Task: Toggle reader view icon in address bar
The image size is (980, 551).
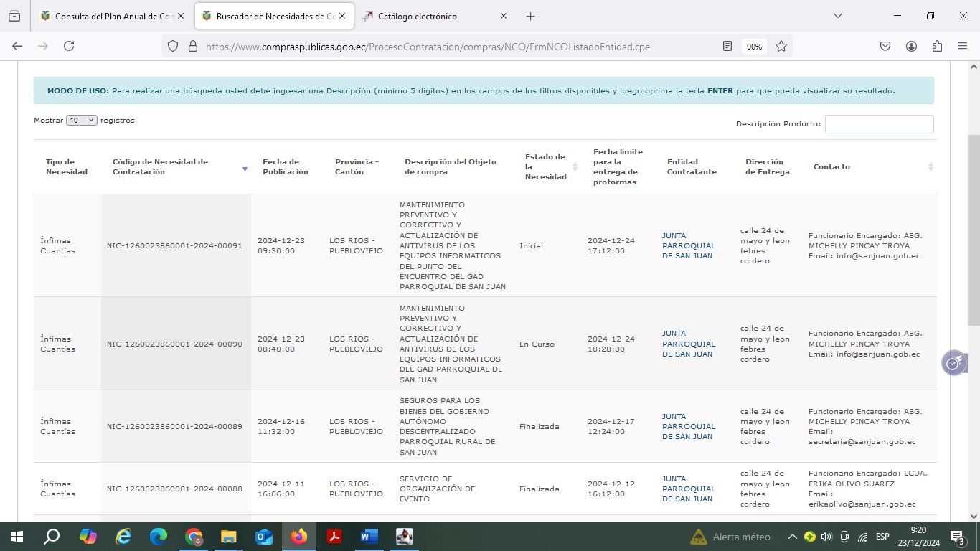Action: pyautogui.click(x=727, y=46)
